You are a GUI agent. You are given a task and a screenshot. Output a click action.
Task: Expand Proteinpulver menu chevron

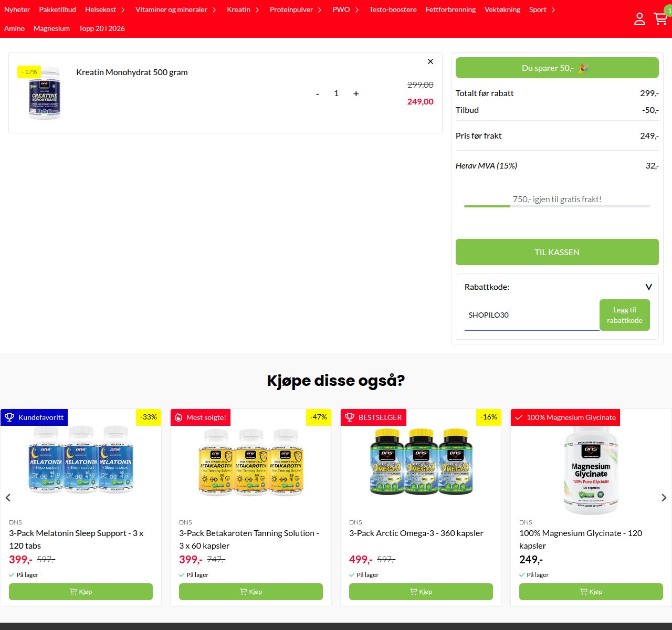click(320, 10)
